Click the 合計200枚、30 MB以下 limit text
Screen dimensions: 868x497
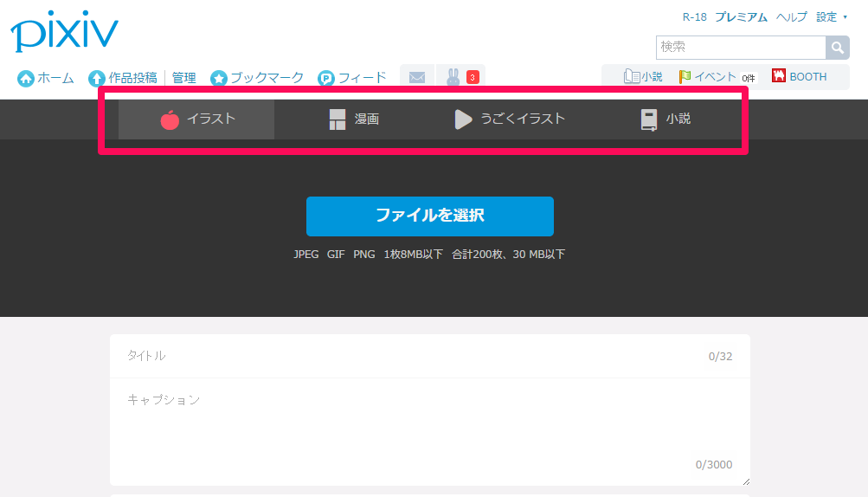click(x=508, y=255)
